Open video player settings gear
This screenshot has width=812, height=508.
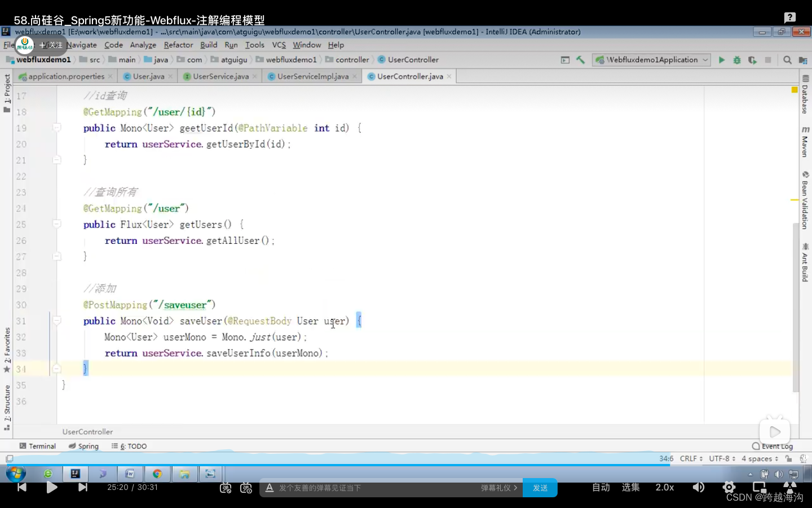click(x=729, y=487)
